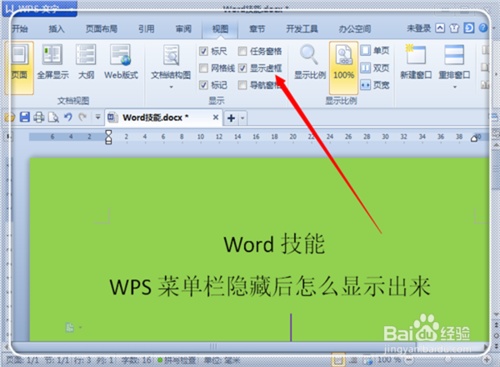Uncheck the 显示虚框 checkbox
The image size is (500, 367).
tap(242, 68)
